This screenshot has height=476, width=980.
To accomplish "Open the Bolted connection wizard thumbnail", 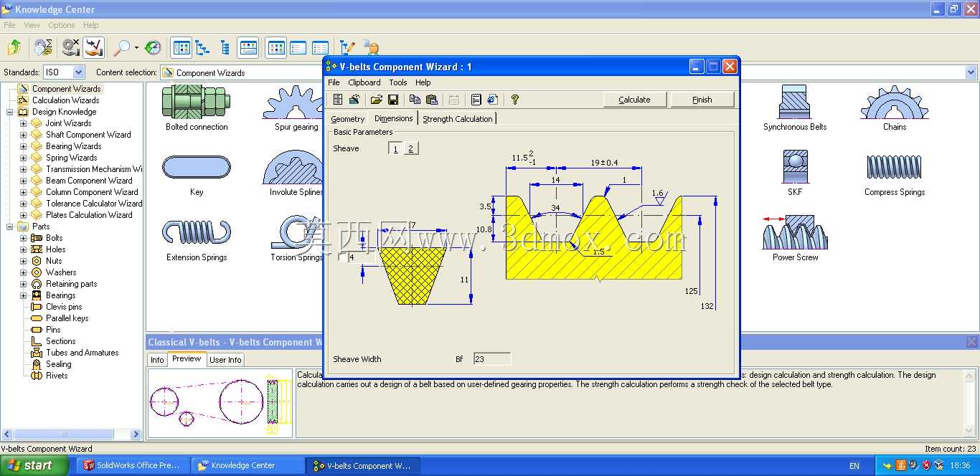I will pos(197,108).
